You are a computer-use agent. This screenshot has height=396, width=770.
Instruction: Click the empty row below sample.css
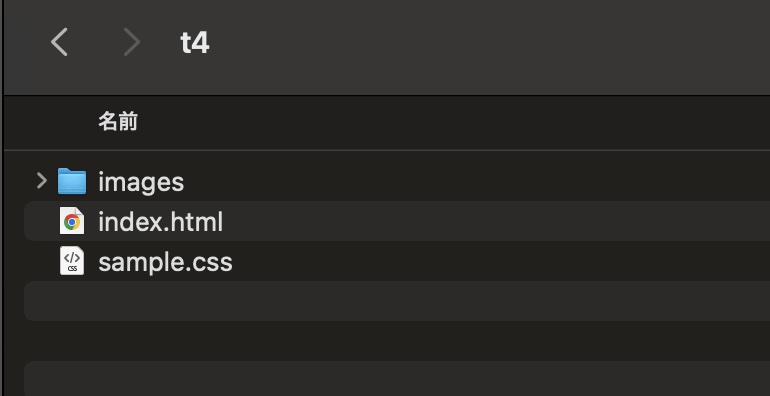397,301
